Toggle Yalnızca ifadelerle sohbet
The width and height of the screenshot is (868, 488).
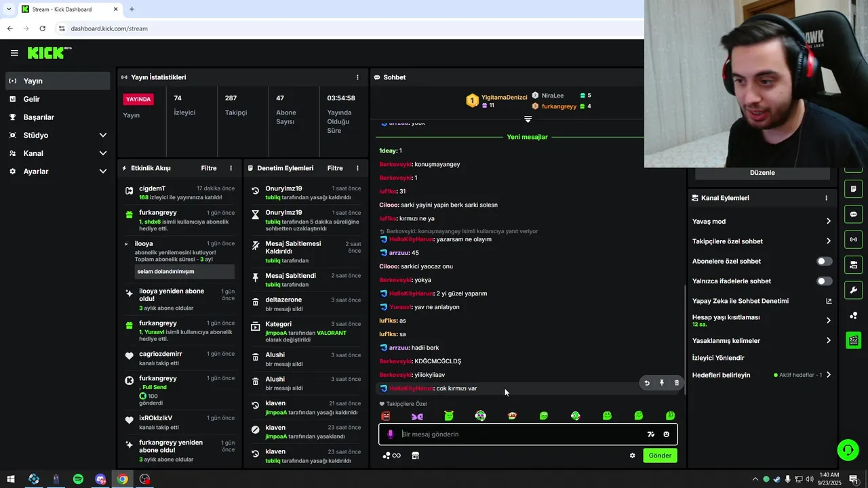pos(824,281)
